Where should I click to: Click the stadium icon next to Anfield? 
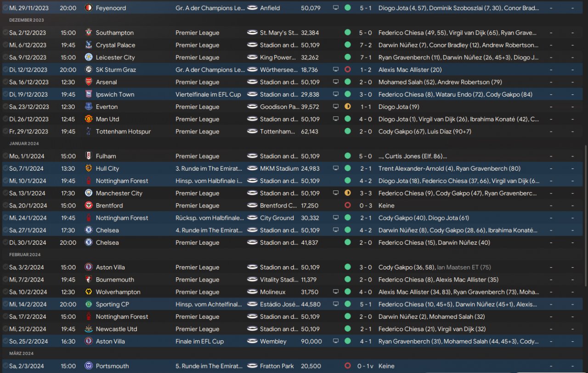252,8
